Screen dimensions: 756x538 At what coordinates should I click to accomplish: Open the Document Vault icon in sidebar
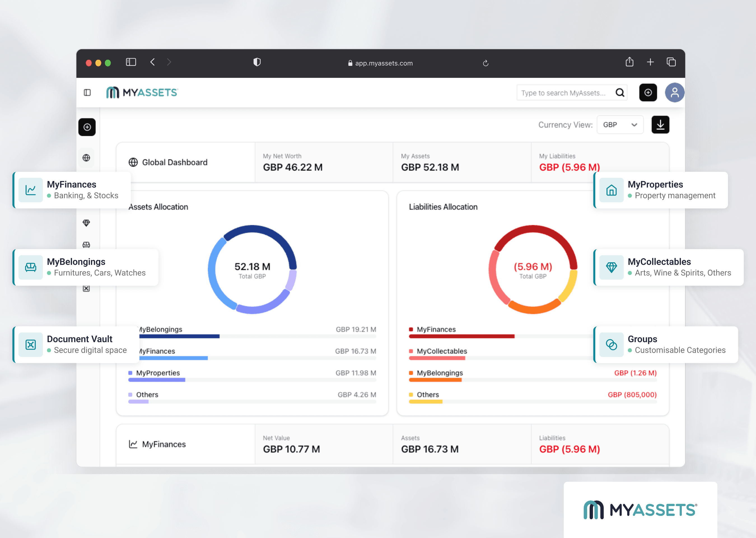click(x=87, y=288)
